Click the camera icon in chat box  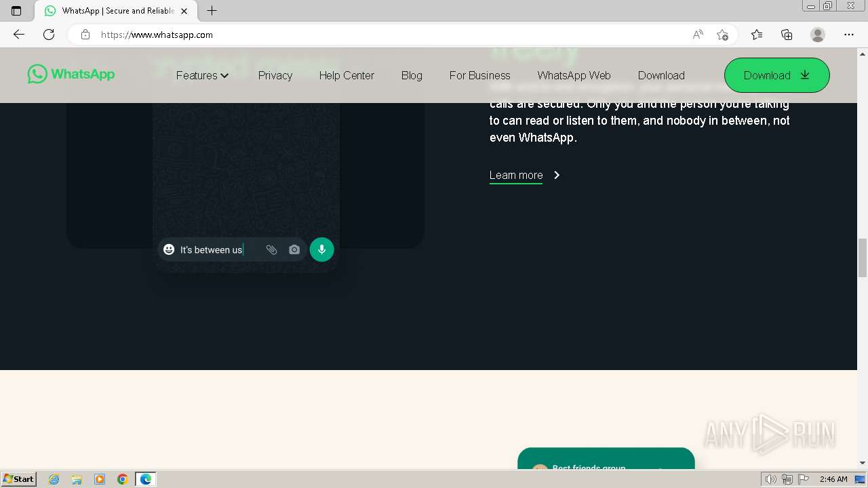coord(294,249)
